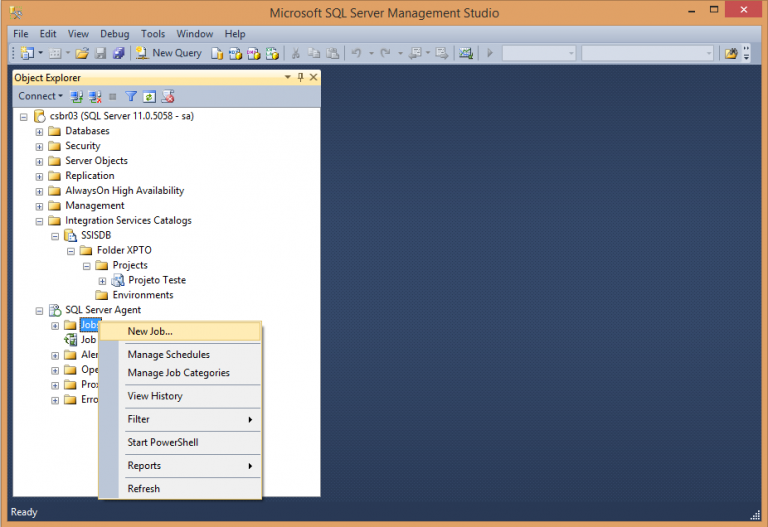Click the Paste clipboard icon
The width and height of the screenshot is (768, 527).
pyautogui.click(x=333, y=53)
